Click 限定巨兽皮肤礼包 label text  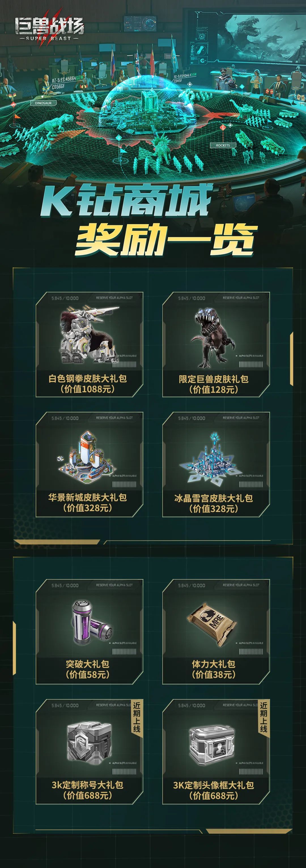[x=214, y=379]
